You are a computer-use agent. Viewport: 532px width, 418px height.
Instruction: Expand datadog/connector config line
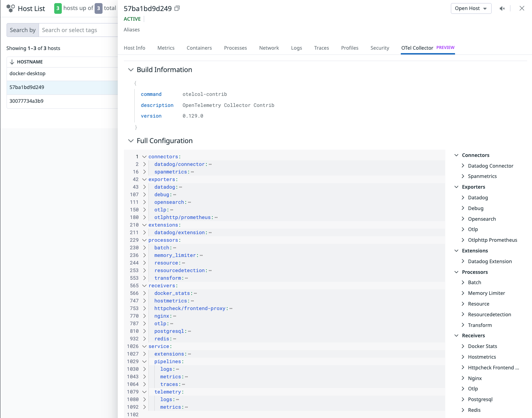144,164
